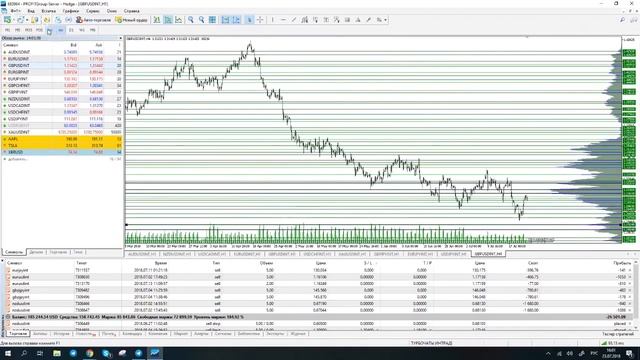Switch to the Журнал toolbox tab

click(298, 334)
